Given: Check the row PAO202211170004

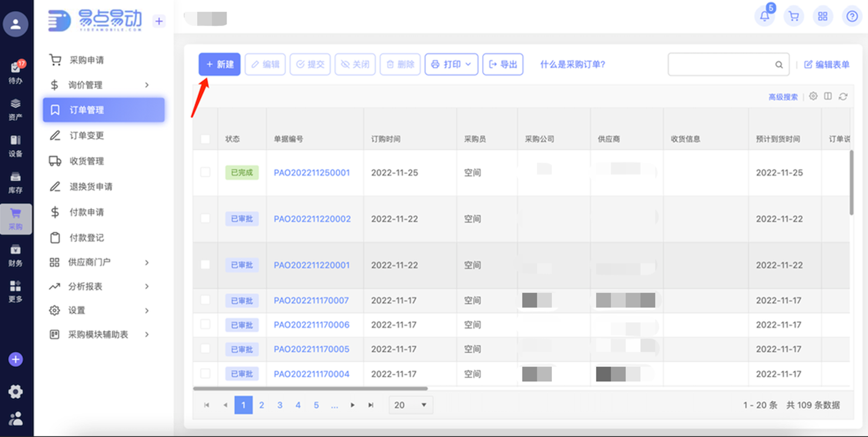Looking at the screenshot, I should click(x=205, y=373).
